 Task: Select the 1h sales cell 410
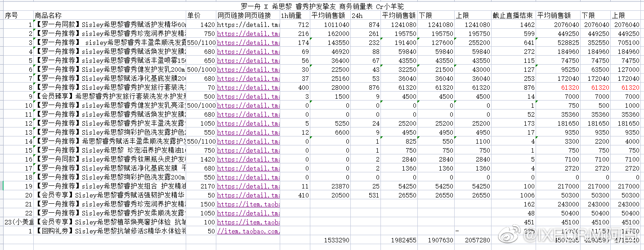tap(295, 195)
